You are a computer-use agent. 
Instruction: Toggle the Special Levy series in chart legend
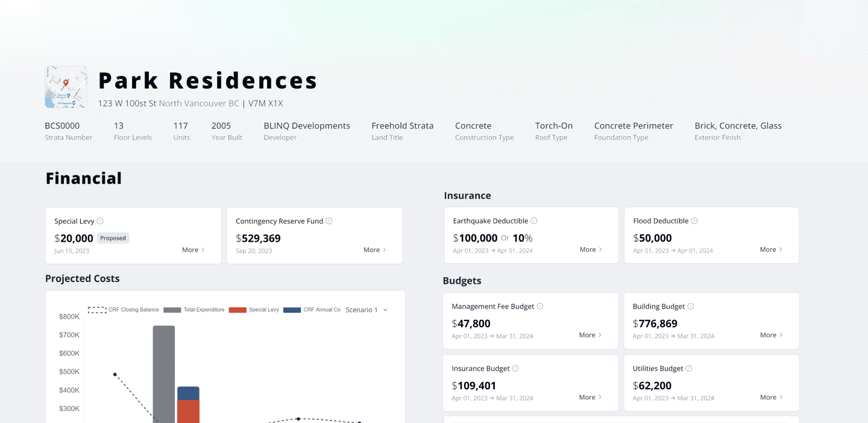pyautogui.click(x=254, y=310)
